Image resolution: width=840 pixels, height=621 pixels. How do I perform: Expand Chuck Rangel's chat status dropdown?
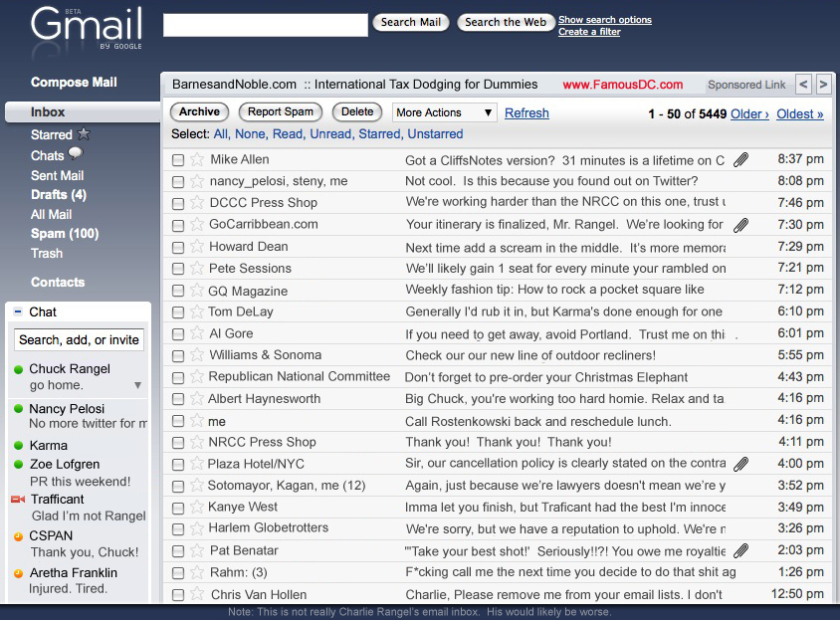pos(138,385)
